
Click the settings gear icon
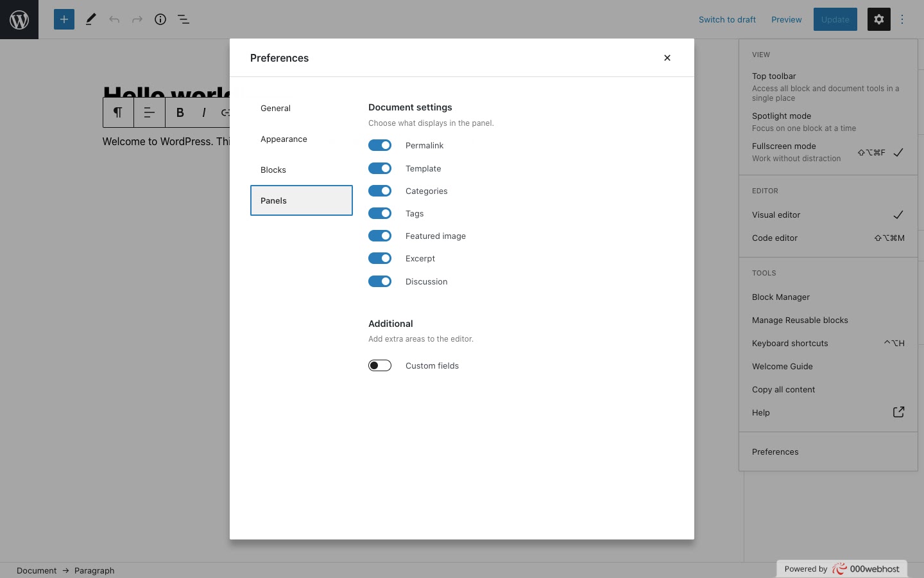coord(878,19)
